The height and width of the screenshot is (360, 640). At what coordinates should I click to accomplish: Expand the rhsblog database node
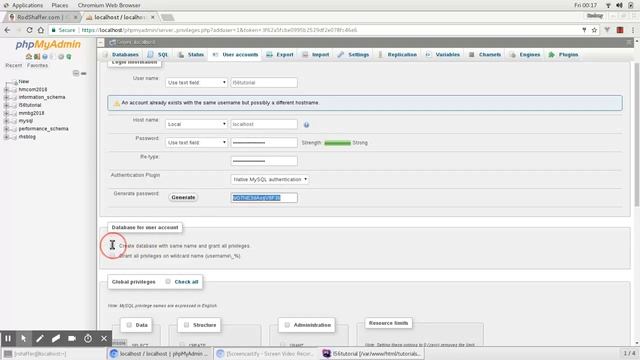[6, 137]
